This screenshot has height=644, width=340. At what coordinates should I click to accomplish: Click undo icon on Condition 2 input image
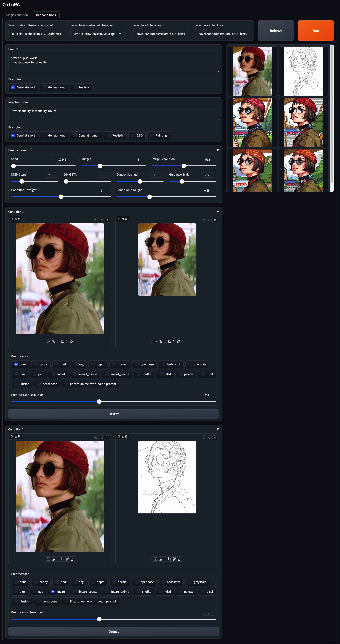tap(96, 438)
